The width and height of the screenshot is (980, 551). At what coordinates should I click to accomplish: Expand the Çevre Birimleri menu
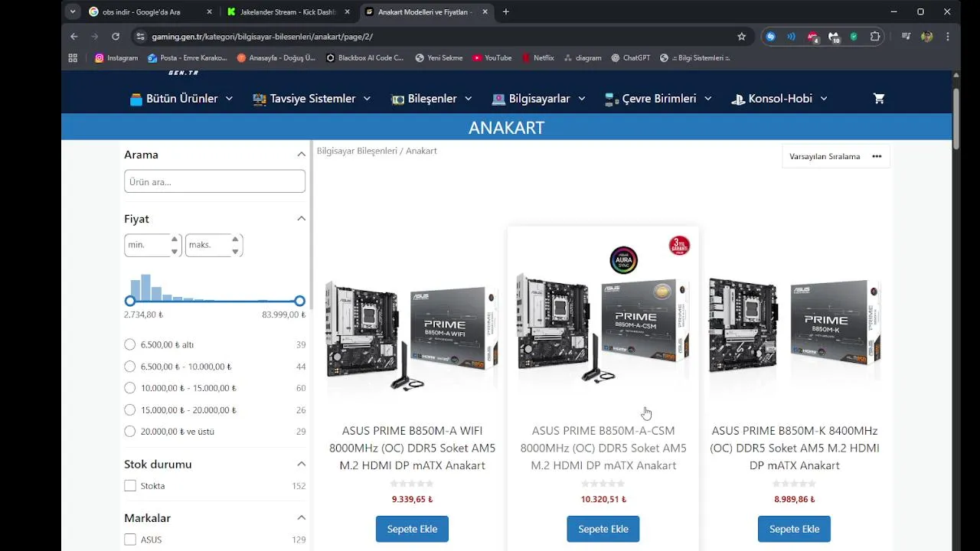click(x=658, y=99)
